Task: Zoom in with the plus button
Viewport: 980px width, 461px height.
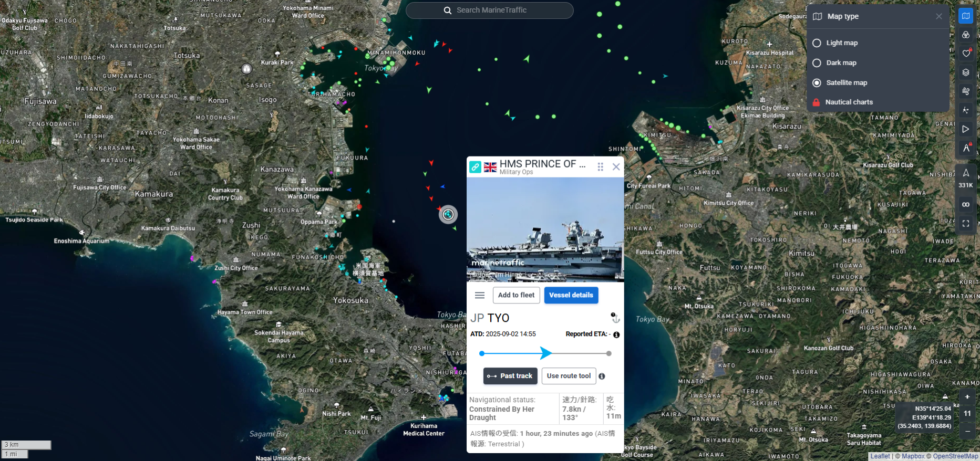Action: click(967, 397)
